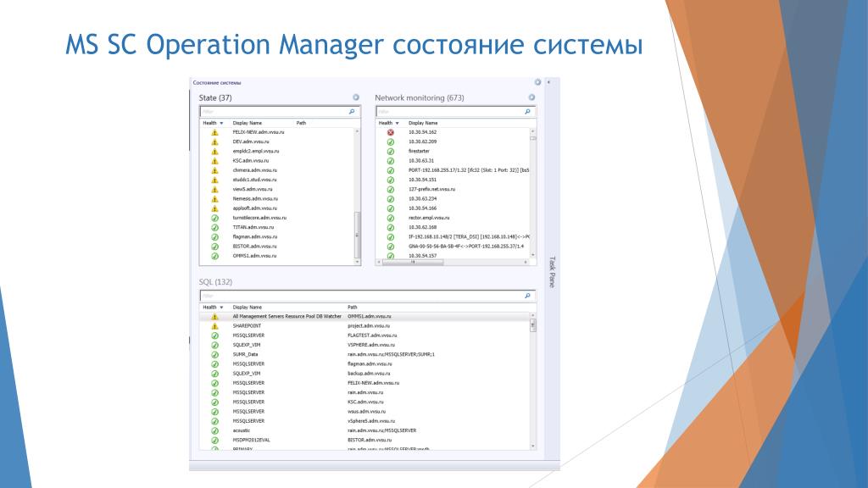Select empldc2.empl.vvsu.ru in State list
The width and height of the screenshot is (868, 488).
pyautogui.click(x=256, y=151)
